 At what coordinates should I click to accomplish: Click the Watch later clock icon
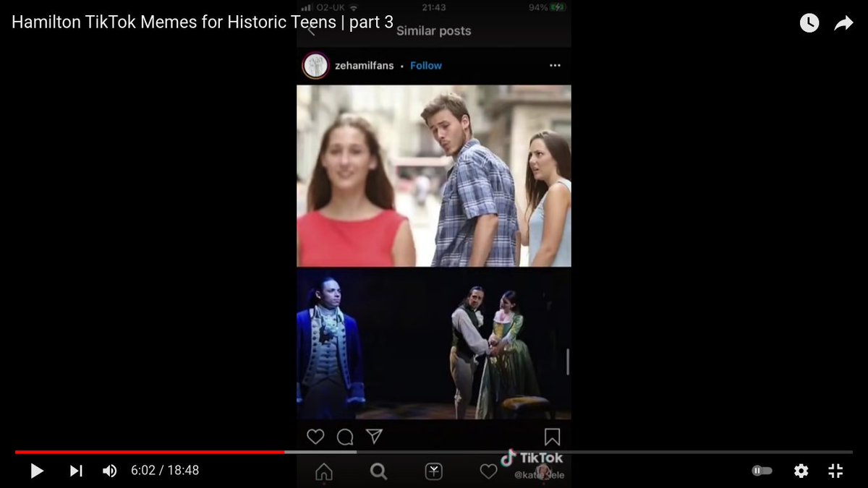(x=809, y=23)
